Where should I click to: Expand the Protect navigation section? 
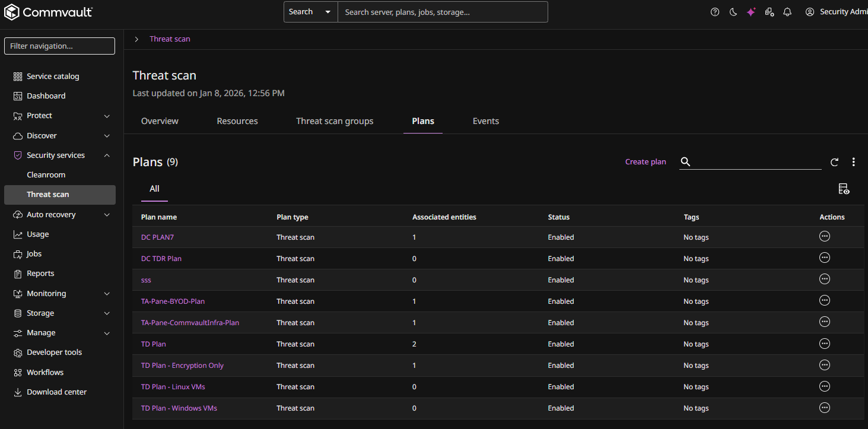click(107, 116)
